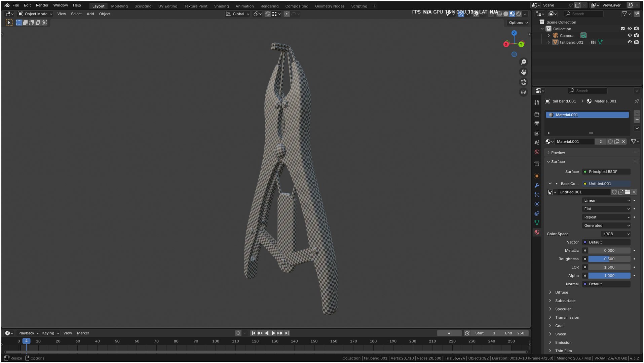Expand the Subsurface panel
The width and height of the screenshot is (644, 363).
click(x=565, y=301)
